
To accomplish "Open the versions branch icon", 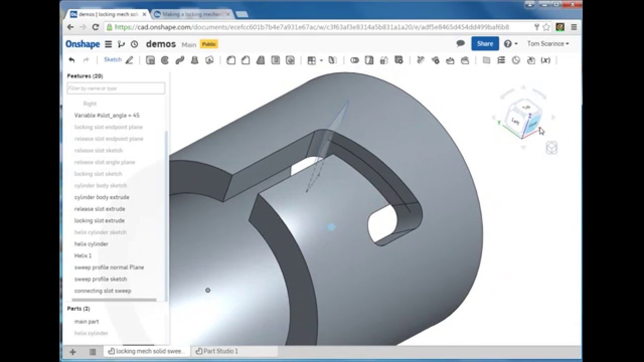I will [x=121, y=44].
